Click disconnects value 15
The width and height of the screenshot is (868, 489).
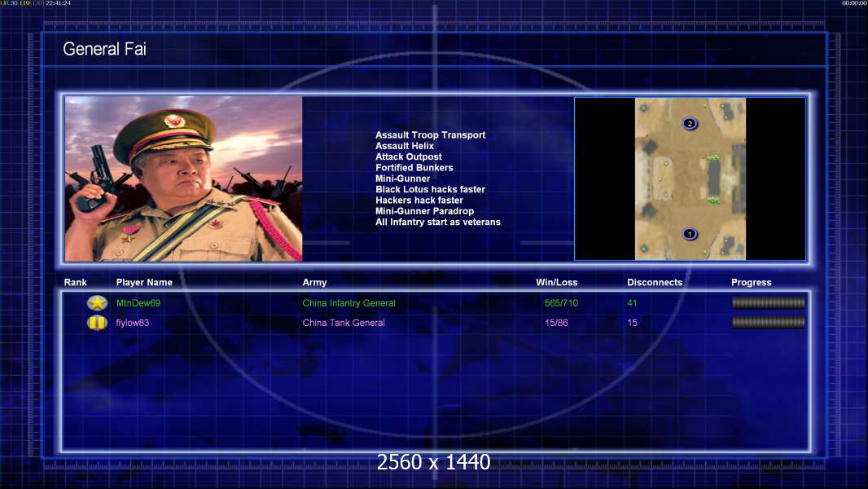[x=632, y=322]
